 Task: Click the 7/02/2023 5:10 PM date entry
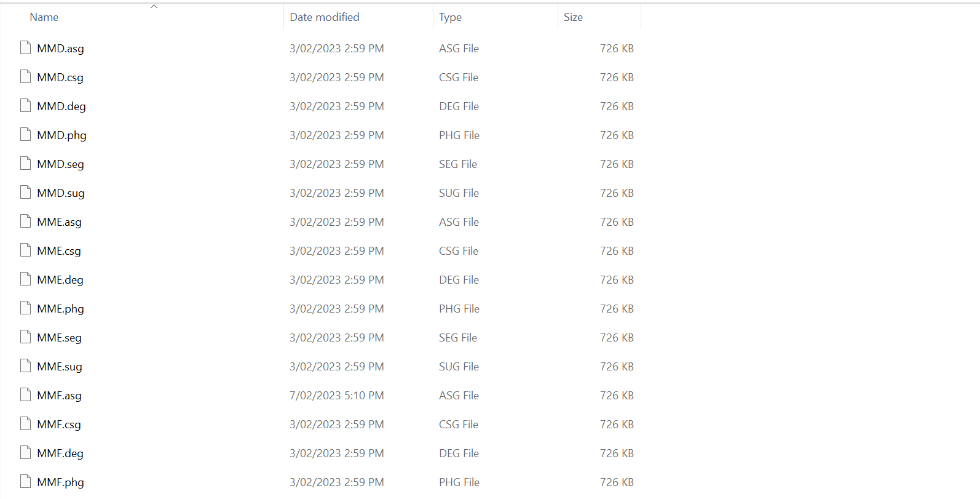(x=337, y=396)
